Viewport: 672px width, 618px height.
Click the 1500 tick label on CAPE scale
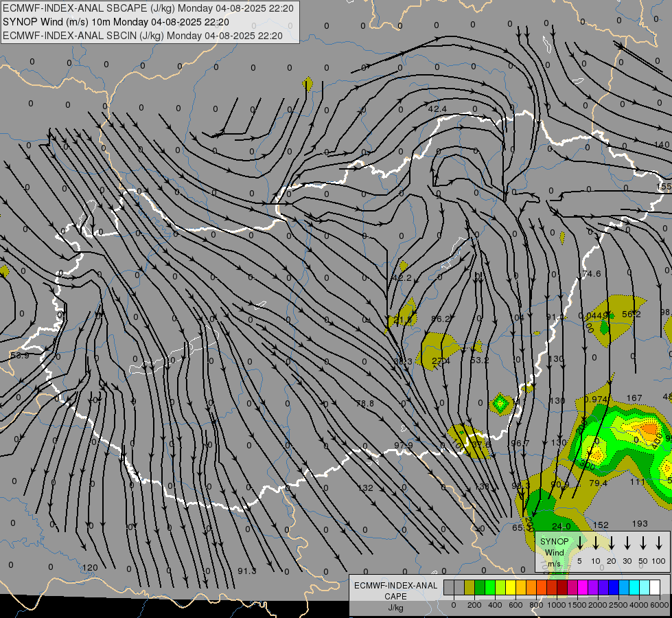[577, 605]
